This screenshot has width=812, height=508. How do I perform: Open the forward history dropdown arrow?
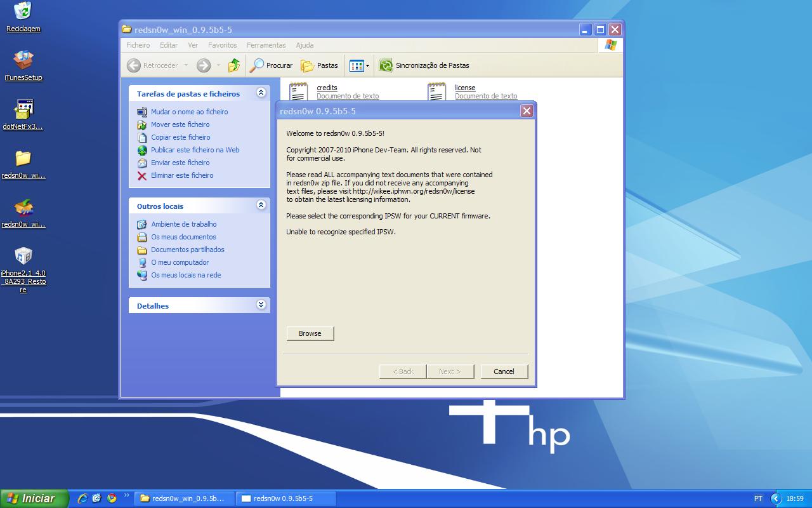coord(218,65)
